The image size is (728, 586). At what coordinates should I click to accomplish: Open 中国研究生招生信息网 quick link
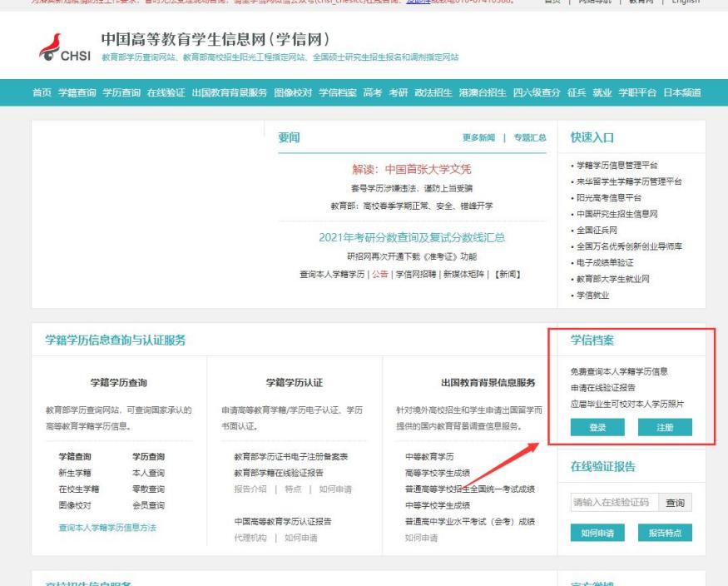pos(617,214)
